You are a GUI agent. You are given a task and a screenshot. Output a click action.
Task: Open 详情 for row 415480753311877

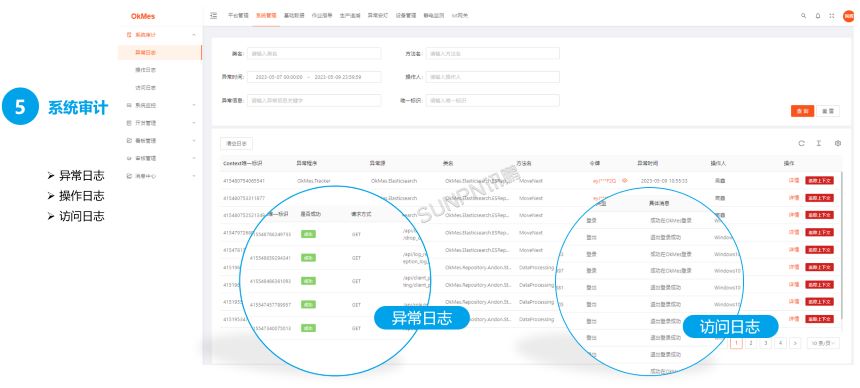(x=794, y=198)
